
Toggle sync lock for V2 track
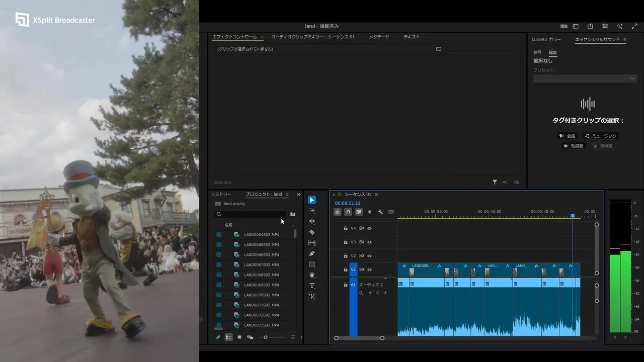tap(361, 256)
